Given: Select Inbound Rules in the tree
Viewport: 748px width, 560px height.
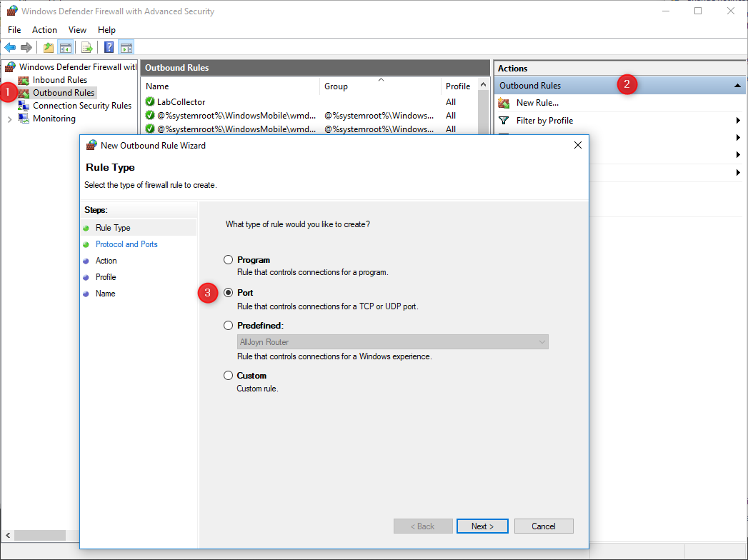Looking at the screenshot, I should (59, 80).
